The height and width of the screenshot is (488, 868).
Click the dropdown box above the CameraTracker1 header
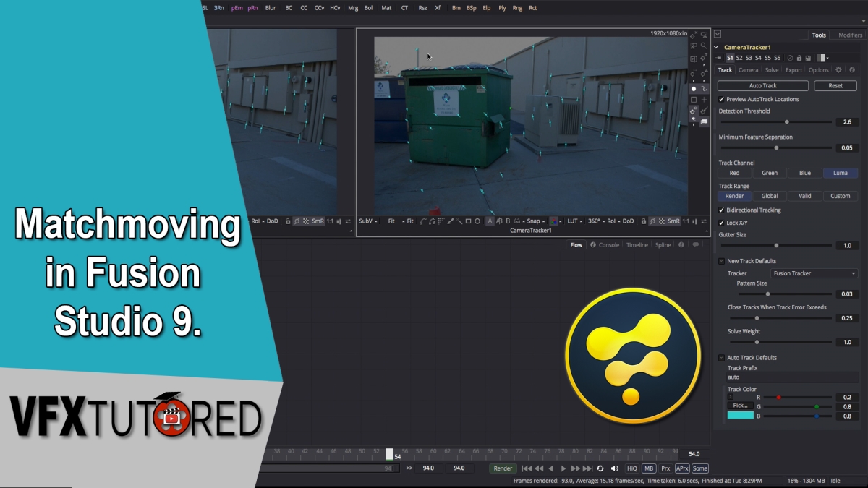(x=718, y=34)
